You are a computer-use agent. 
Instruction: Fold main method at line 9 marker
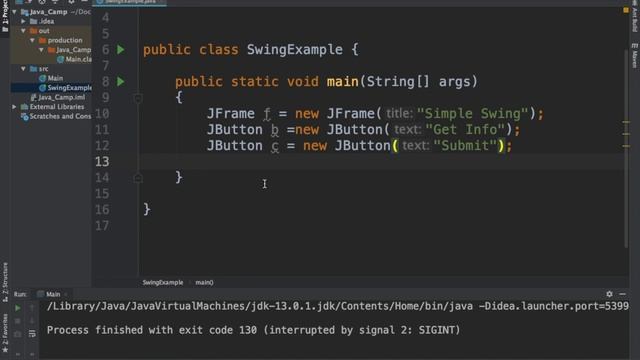(138, 98)
